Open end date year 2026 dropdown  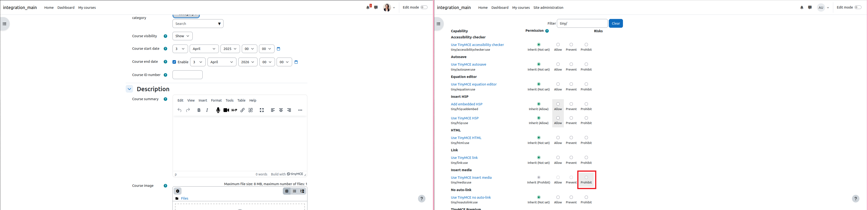pos(248,62)
